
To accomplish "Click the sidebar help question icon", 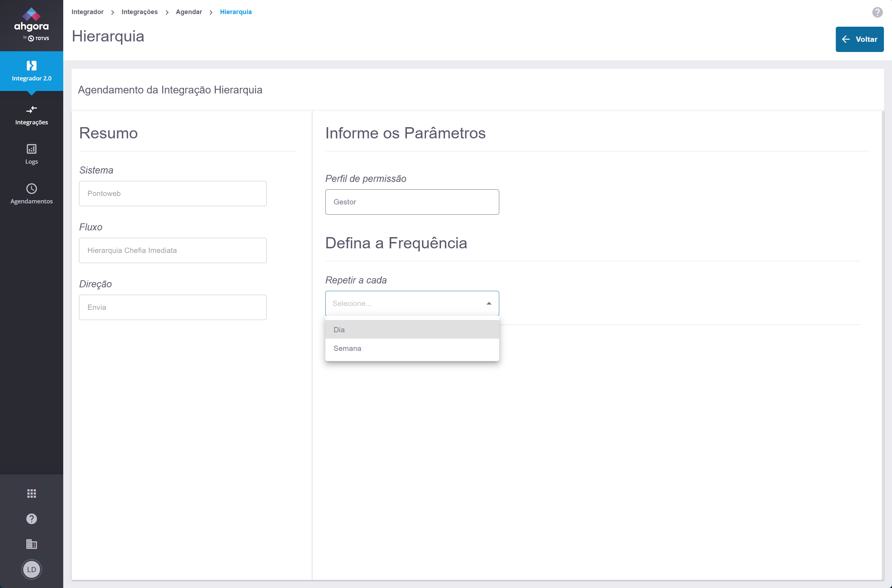I will pos(32,518).
